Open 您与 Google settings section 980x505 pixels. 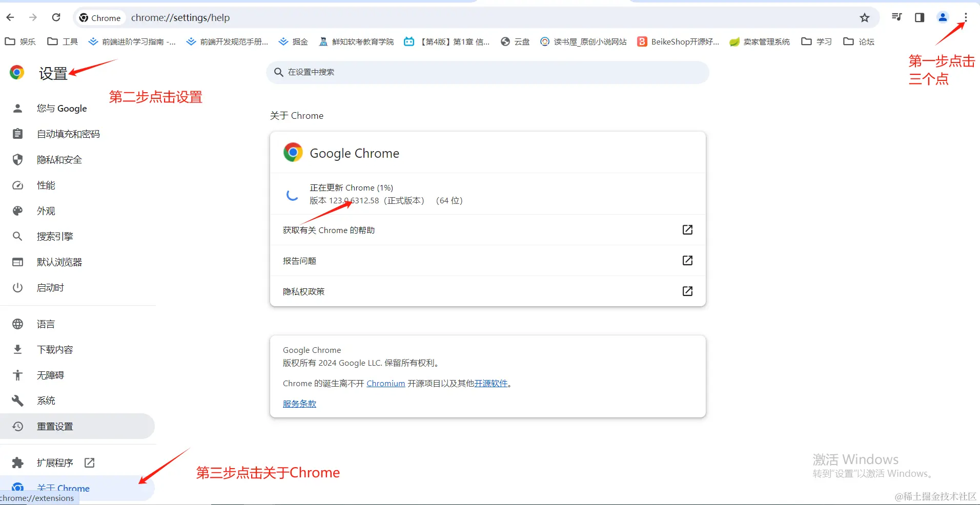tap(77, 108)
